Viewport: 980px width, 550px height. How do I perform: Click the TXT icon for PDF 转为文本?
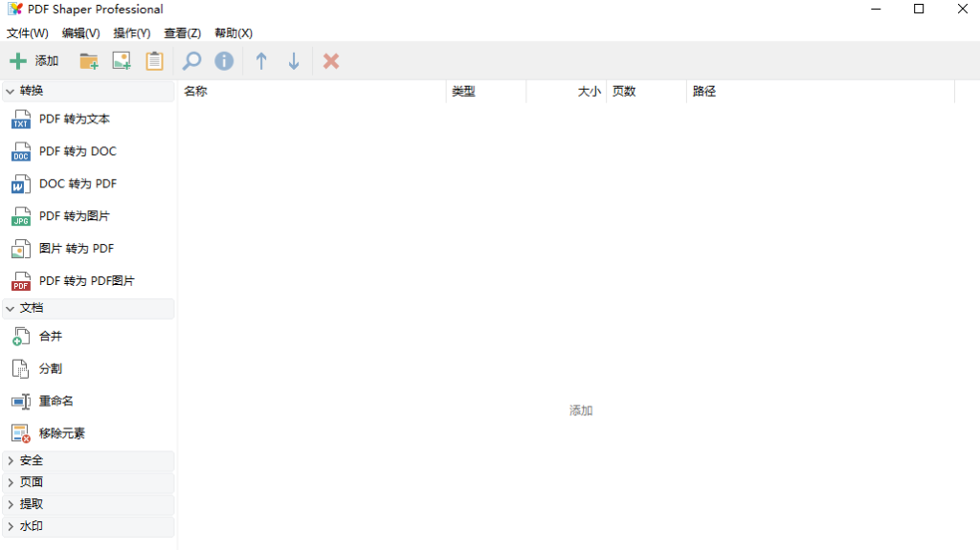(x=21, y=119)
